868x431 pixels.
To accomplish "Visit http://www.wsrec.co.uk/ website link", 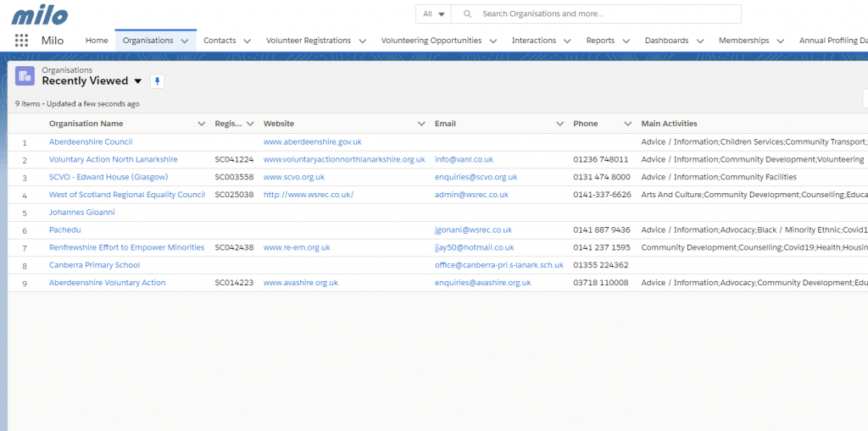I will [x=309, y=195].
